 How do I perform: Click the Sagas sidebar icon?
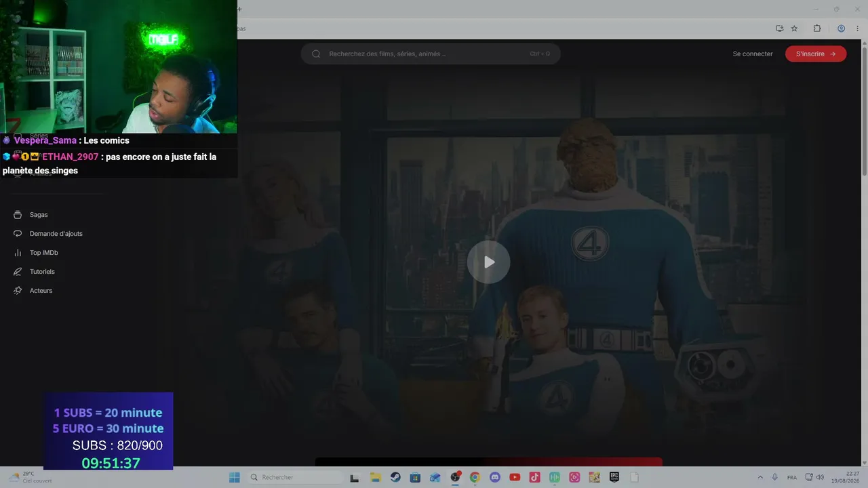(x=18, y=215)
